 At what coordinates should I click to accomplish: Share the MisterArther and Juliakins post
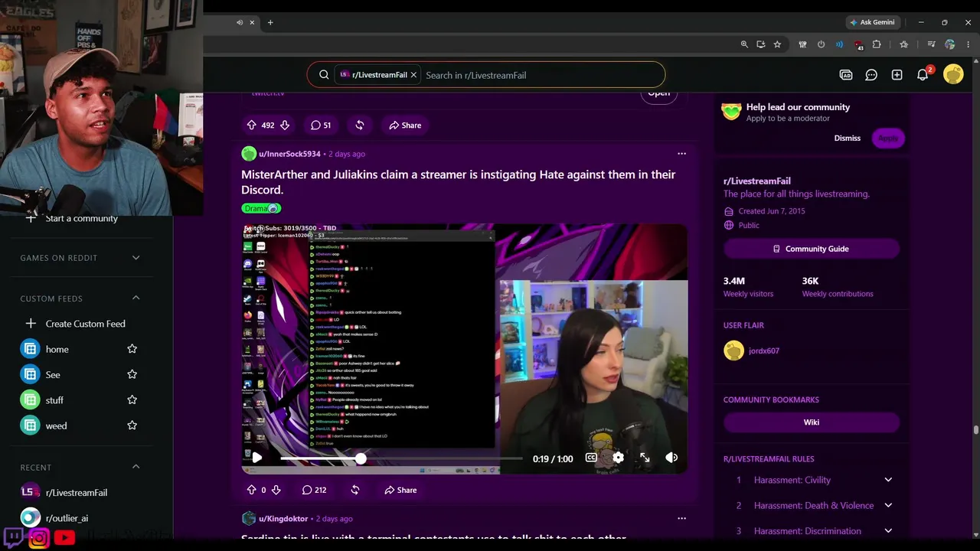[400, 490]
